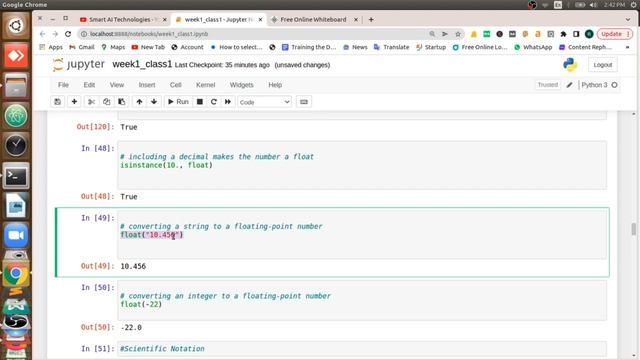Move selected cell down arrow
Screen dimensions: 640x360
click(x=154, y=102)
